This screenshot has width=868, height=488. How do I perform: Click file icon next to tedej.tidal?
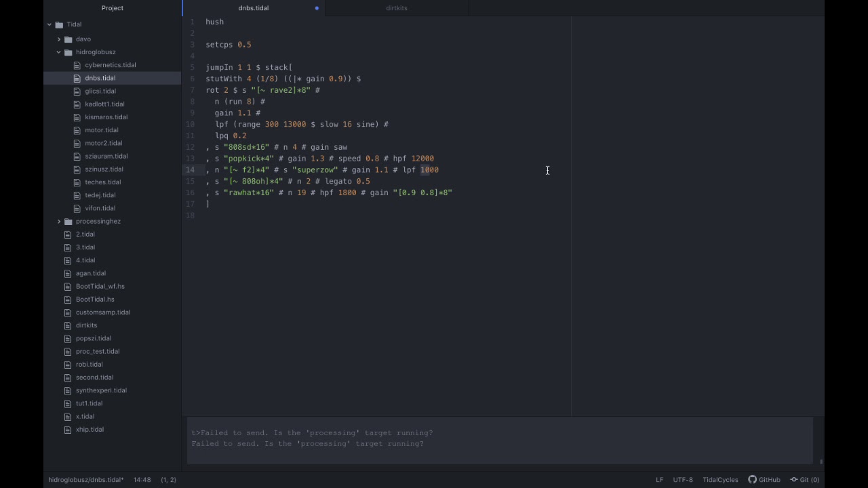point(77,195)
